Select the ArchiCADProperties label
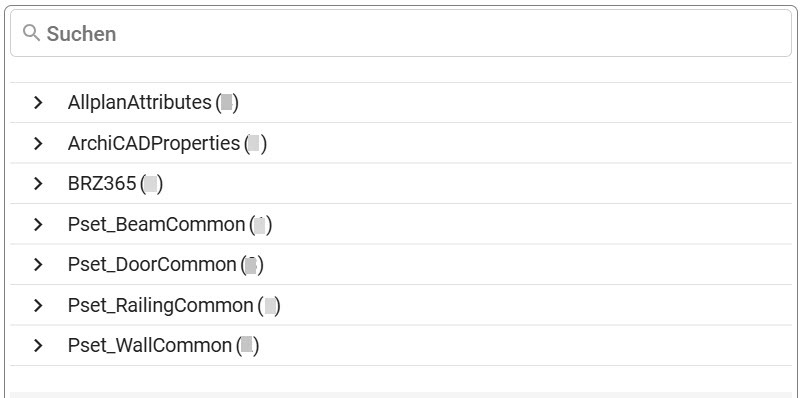 [154, 143]
